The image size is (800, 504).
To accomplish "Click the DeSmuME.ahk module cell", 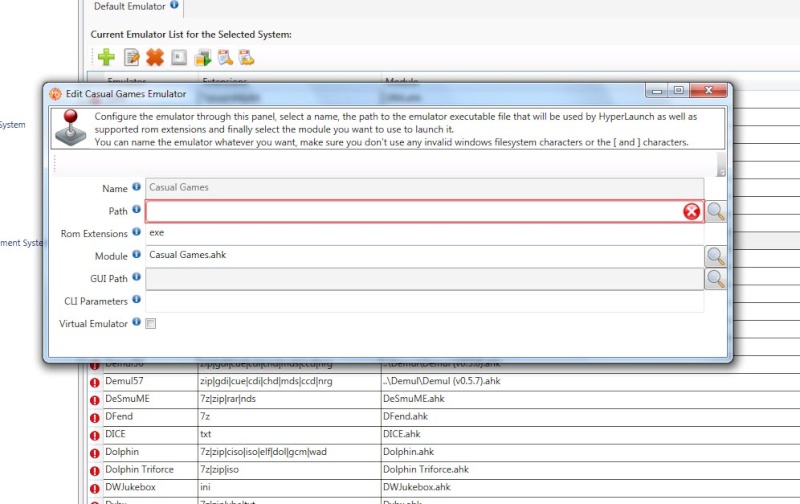I will point(591,399).
